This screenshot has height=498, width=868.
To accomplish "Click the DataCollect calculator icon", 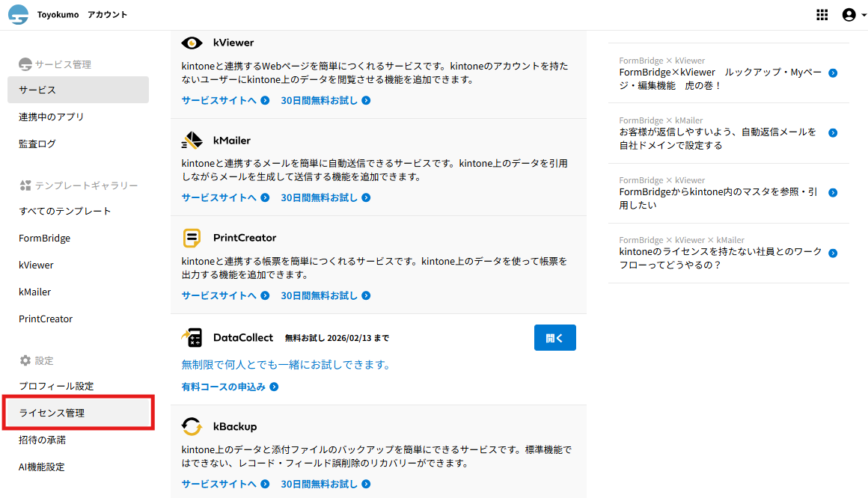I will 192,338.
